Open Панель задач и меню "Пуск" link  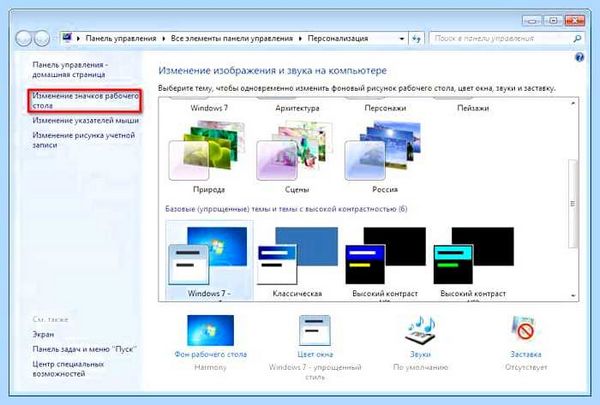coord(85,349)
